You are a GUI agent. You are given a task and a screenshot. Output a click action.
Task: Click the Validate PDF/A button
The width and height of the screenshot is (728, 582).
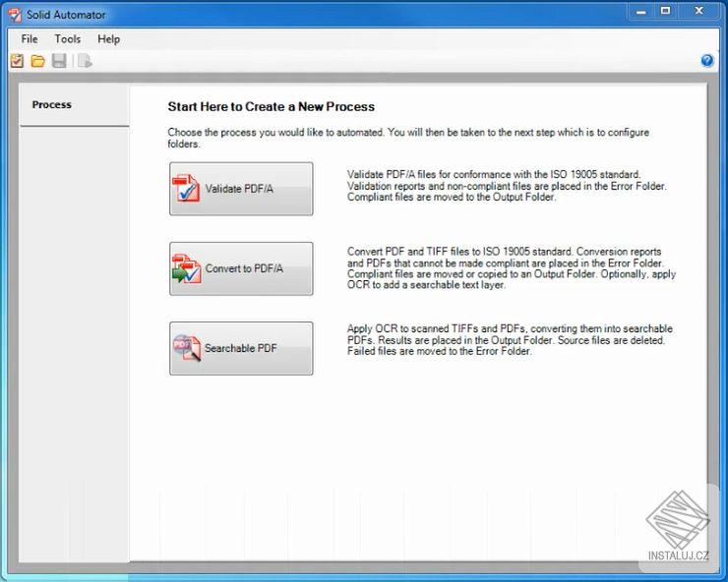[241, 189]
